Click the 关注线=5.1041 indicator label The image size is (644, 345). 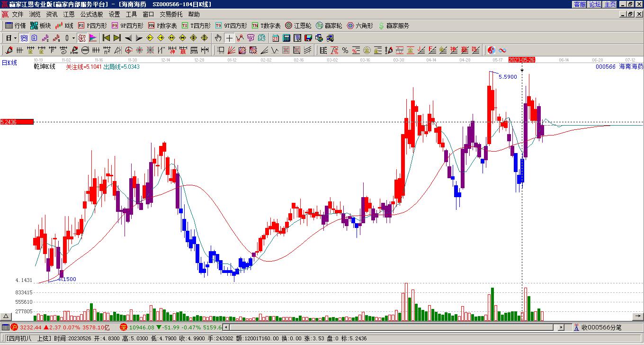pyautogui.click(x=83, y=67)
